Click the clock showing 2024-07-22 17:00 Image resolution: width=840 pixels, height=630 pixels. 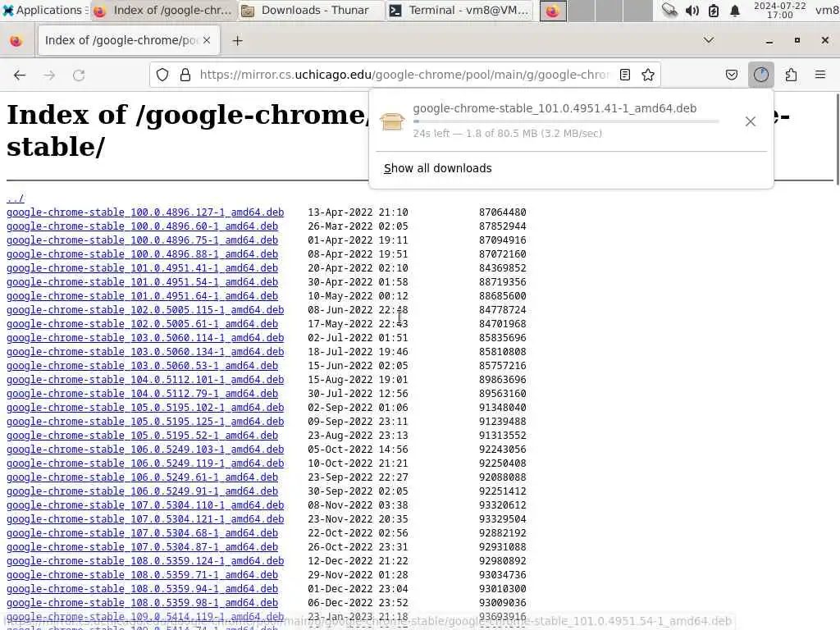pos(780,10)
